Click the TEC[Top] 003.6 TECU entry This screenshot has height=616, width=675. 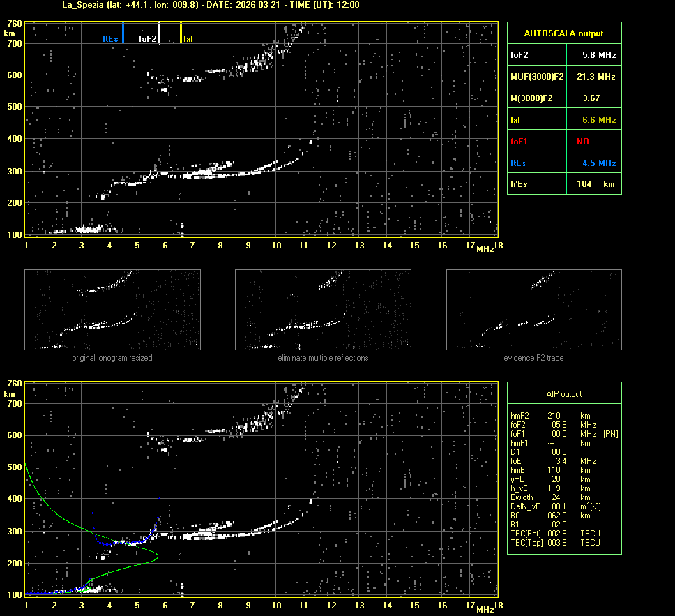(554, 543)
